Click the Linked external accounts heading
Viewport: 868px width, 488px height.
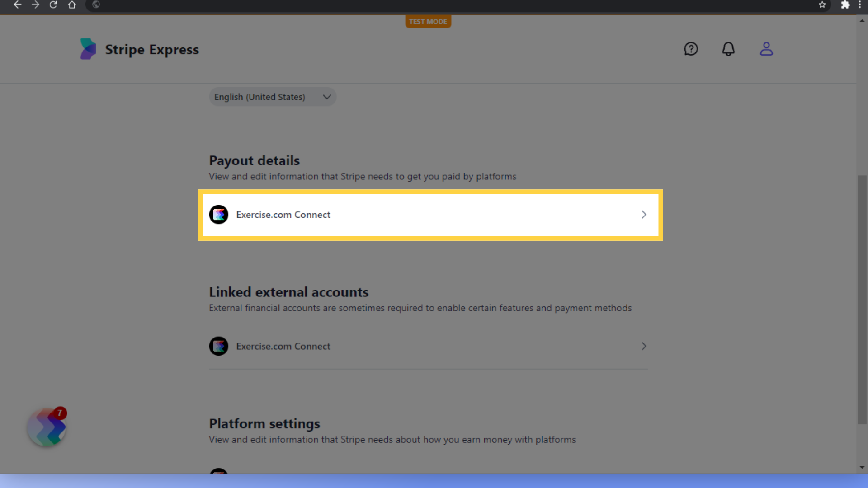tap(288, 292)
